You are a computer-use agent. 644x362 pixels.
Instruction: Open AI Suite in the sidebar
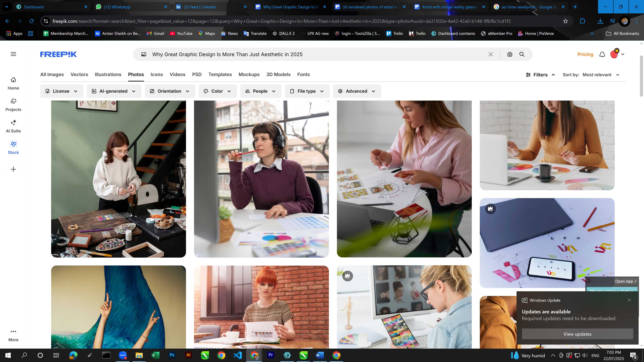coord(13,126)
